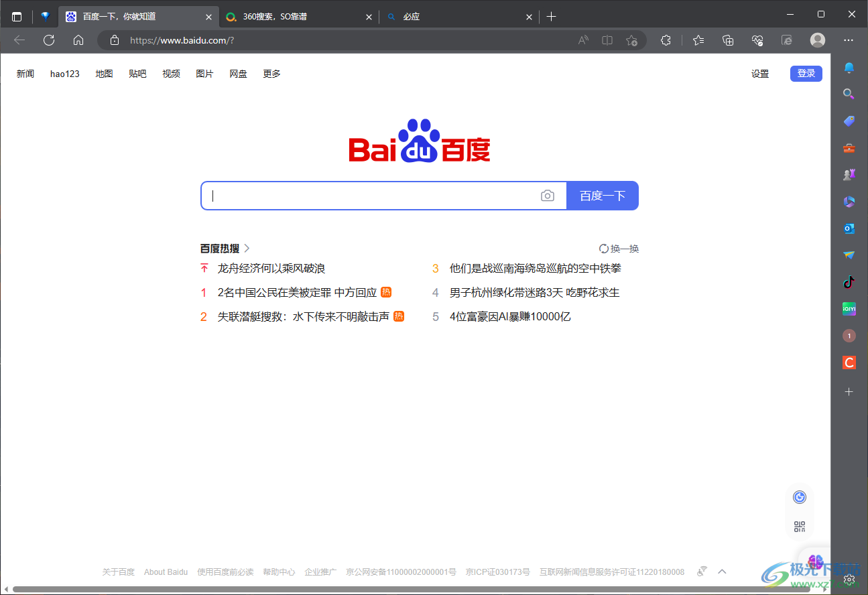The image size is (868, 595).
Task: Open hao123 link
Action: coord(65,74)
